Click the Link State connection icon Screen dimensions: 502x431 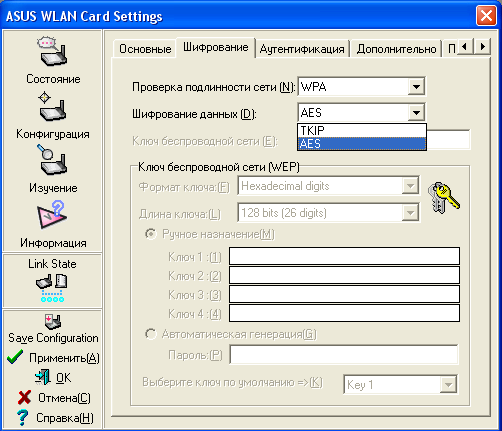click(52, 287)
